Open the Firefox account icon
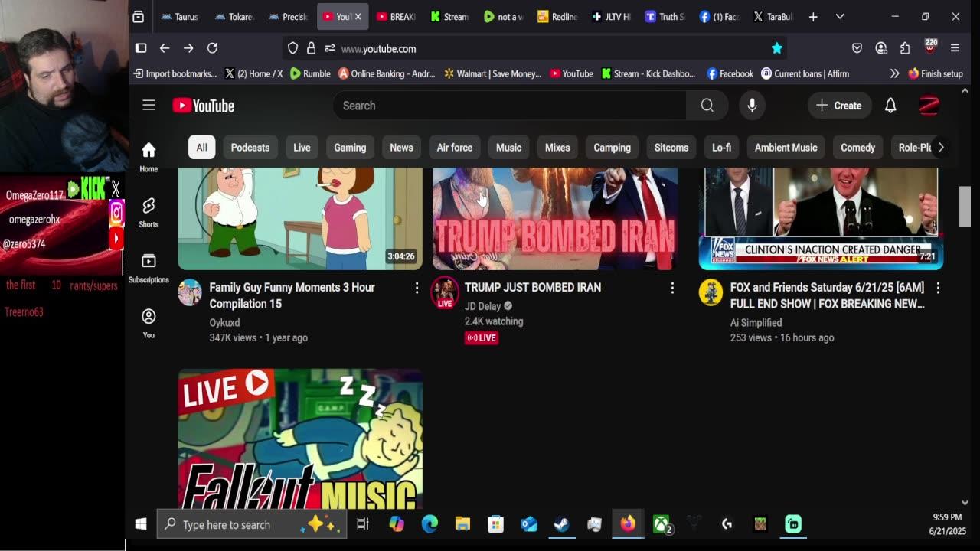The width and height of the screenshot is (980, 551). click(x=881, y=48)
